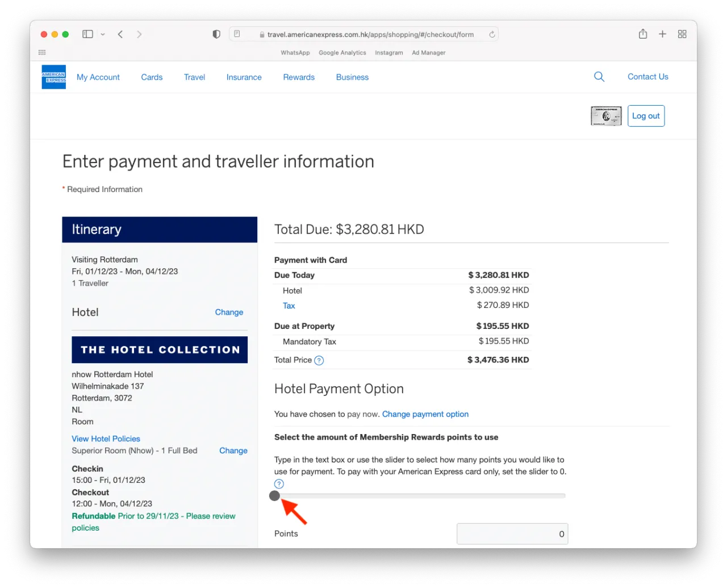Click the $195.55 HKD Mandatory Tax value
727x588 pixels.
[504, 341]
